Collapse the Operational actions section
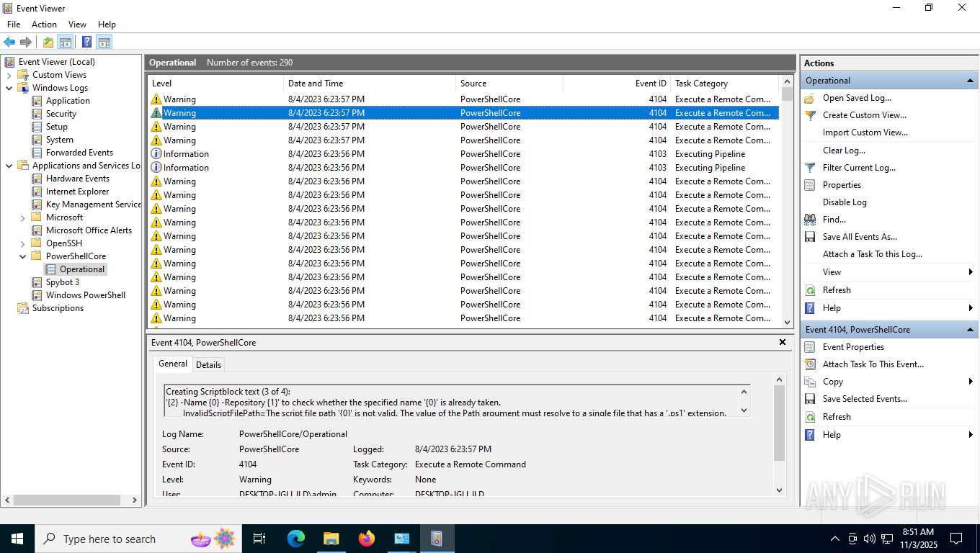 (x=970, y=81)
